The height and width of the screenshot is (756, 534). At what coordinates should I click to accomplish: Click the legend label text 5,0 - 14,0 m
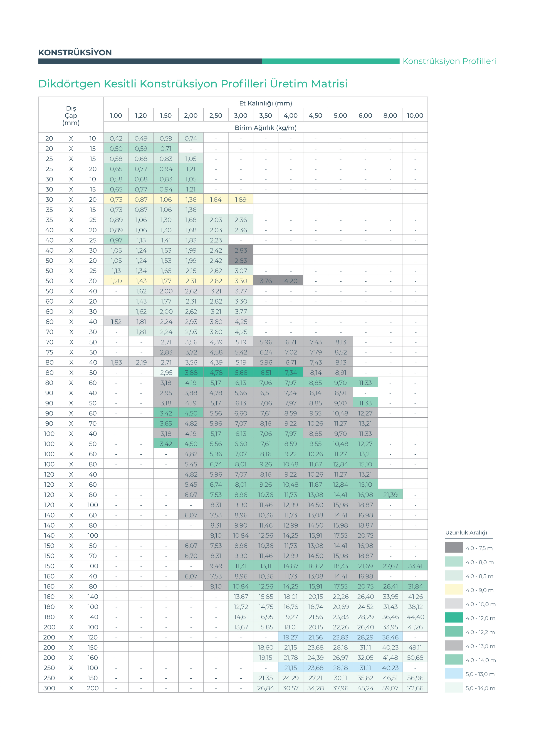pos(480,688)
